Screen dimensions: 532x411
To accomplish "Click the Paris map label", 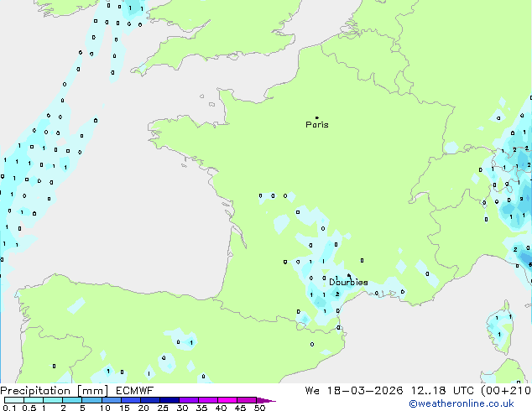I will 317,125.
